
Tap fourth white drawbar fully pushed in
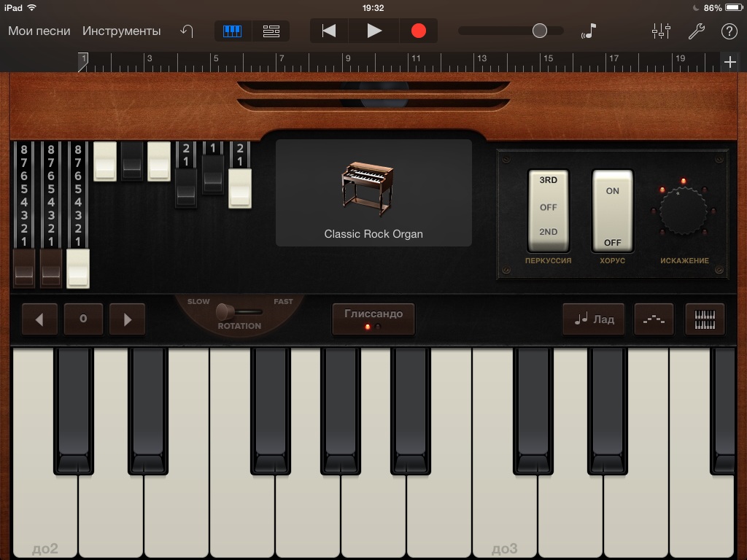click(105, 161)
